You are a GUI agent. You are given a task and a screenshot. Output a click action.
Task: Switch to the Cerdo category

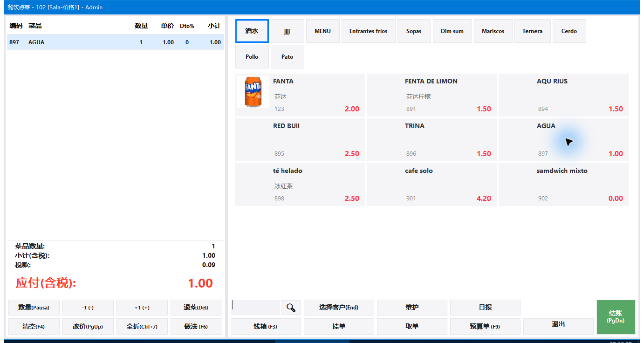[569, 31]
